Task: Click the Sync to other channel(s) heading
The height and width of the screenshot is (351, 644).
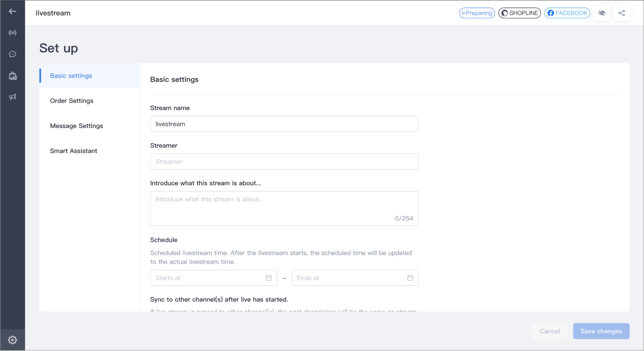Action: click(219, 300)
